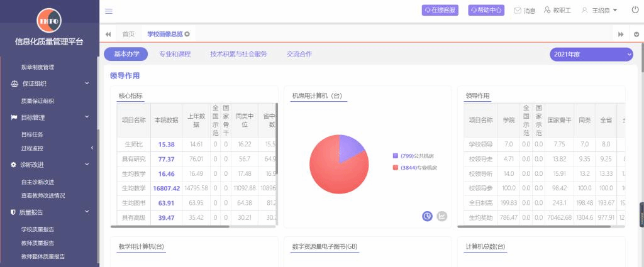Toggle 公共机房 legend series
Image resolution: width=644 pixels, height=267 pixels.
pos(414,155)
